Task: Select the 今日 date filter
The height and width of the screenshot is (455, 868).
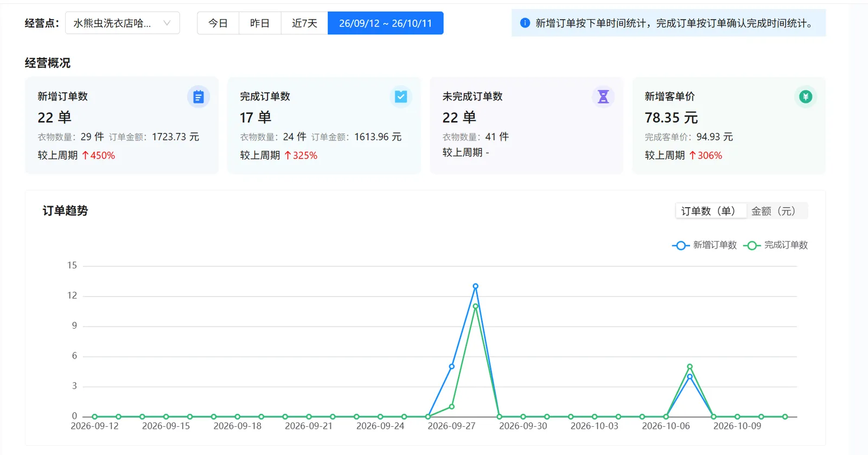Action: pos(218,23)
